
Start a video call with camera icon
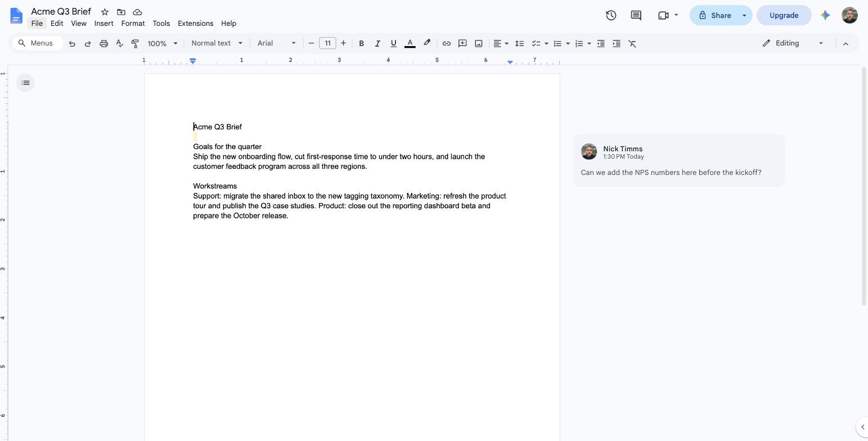coord(663,15)
